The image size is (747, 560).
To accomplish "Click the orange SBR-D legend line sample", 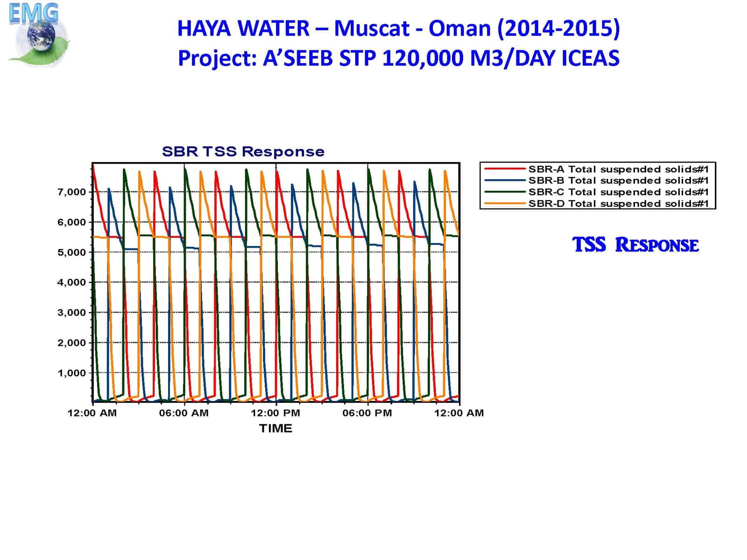I will [x=505, y=203].
